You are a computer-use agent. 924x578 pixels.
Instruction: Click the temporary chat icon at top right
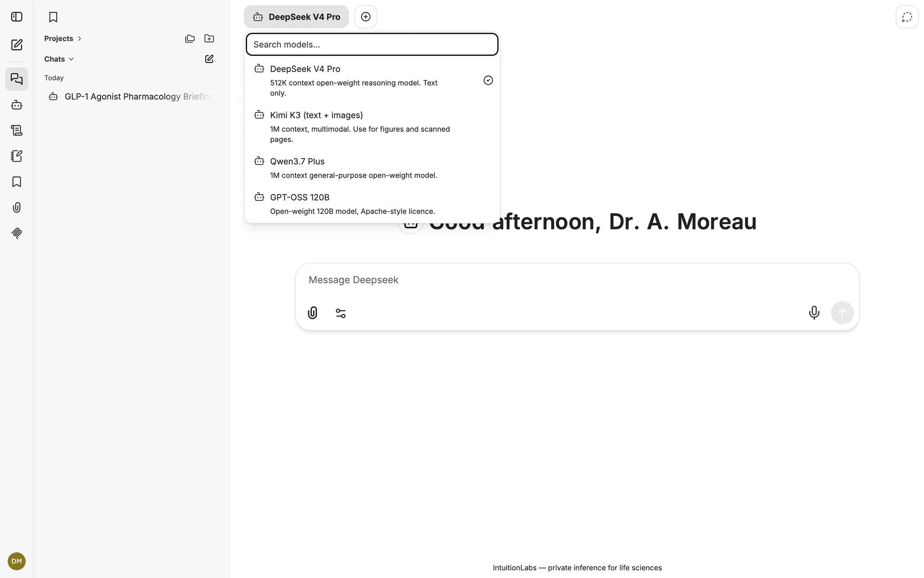[907, 17]
